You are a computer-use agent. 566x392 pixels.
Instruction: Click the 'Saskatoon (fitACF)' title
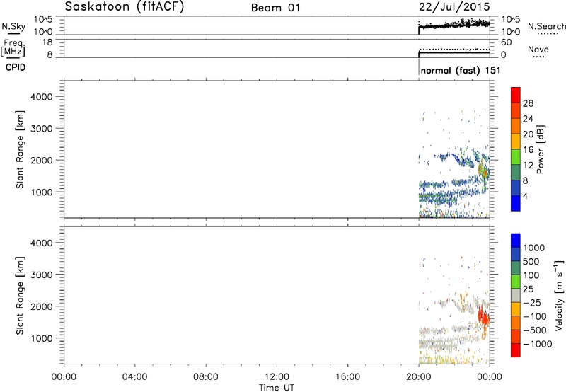click(125, 7)
